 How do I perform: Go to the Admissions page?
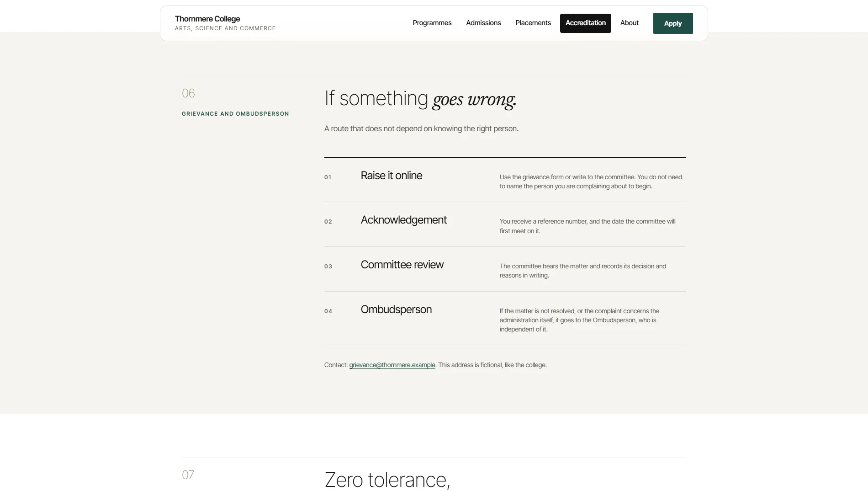click(483, 23)
